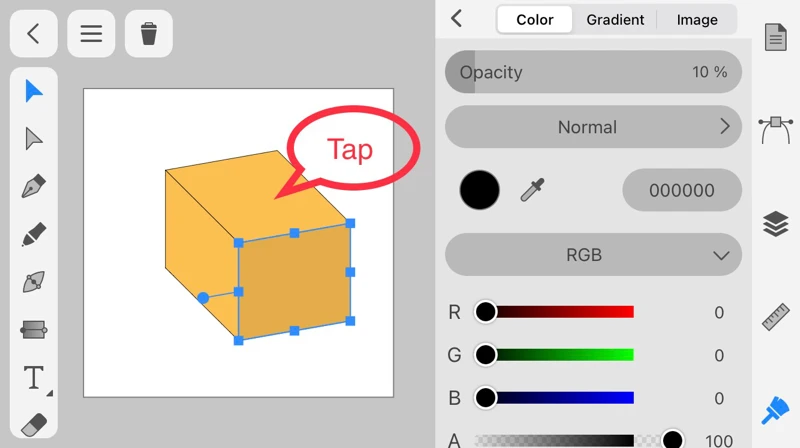Switch to the Image tab

click(x=697, y=20)
